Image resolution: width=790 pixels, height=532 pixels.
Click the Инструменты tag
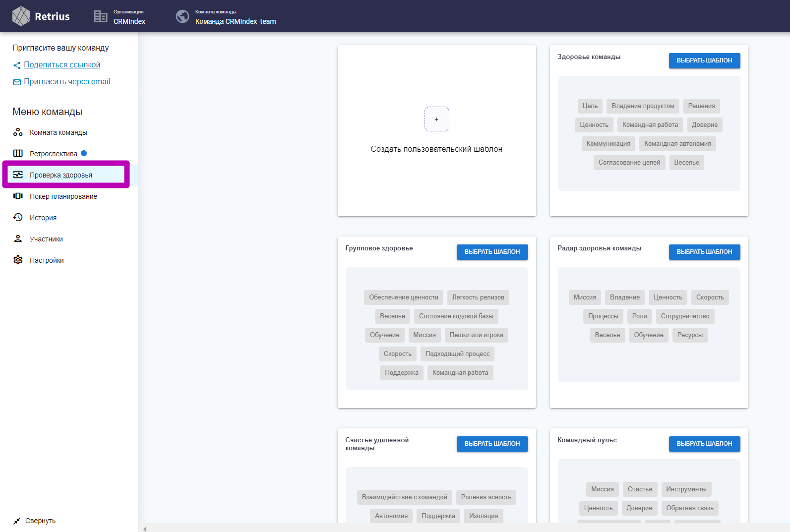click(686, 489)
